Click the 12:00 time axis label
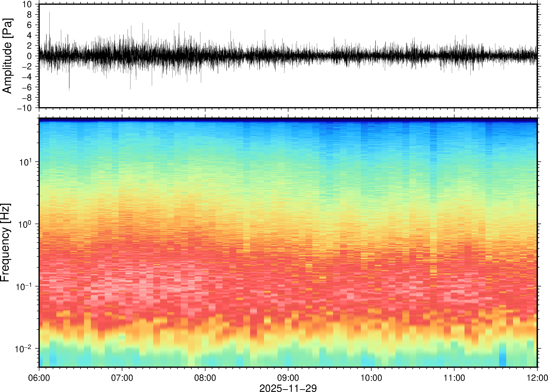548x392 pixels. pos(537,378)
